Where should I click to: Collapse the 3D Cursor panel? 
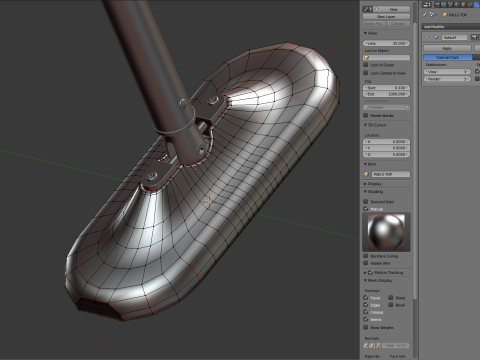tap(365, 125)
